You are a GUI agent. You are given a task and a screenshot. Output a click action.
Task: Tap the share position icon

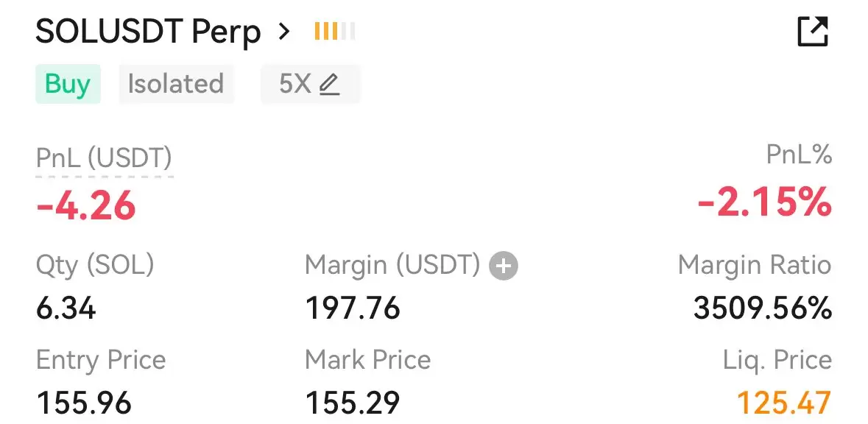813,32
